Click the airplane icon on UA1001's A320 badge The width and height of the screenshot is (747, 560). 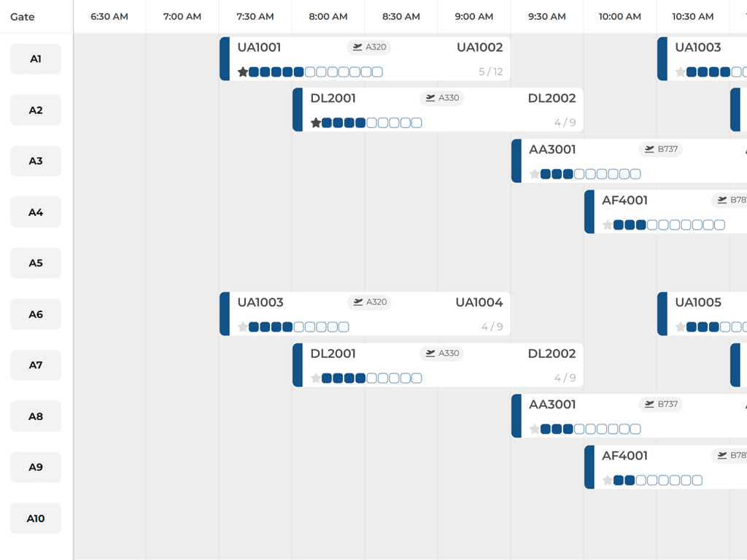coord(357,47)
